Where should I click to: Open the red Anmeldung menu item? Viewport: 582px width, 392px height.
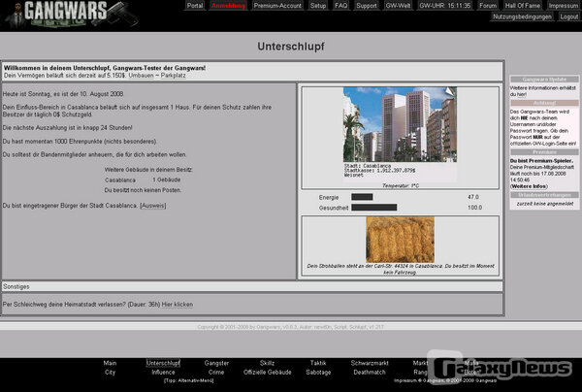228,6
